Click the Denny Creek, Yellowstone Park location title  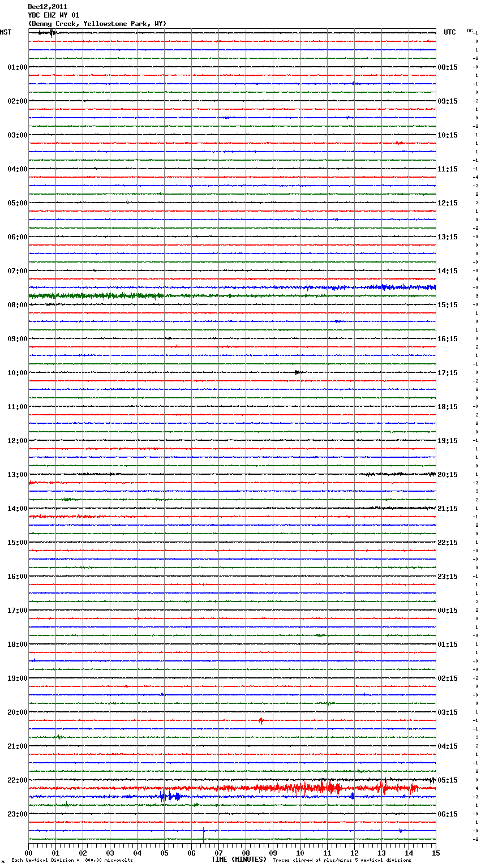pyautogui.click(x=97, y=24)
